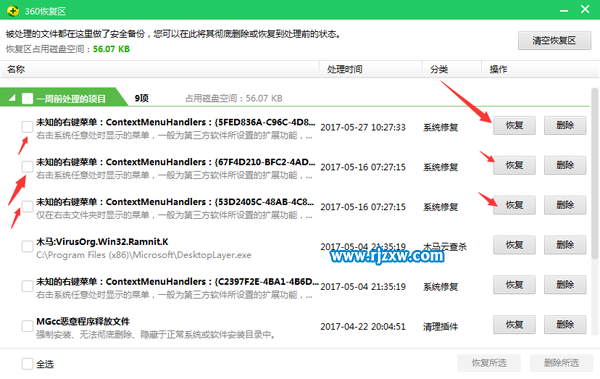Tick the 全选 checkbox
The height and width of the screenshot is (379, 600).
point(27,364)
